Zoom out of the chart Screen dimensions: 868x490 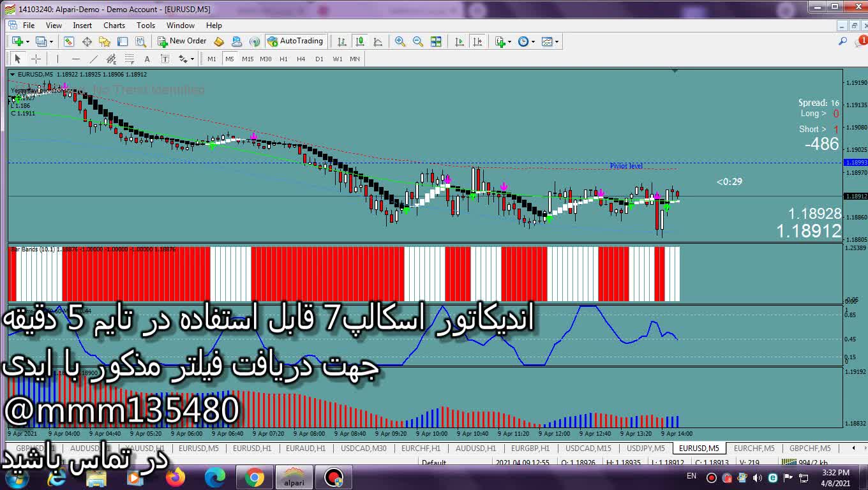(418, 41)
